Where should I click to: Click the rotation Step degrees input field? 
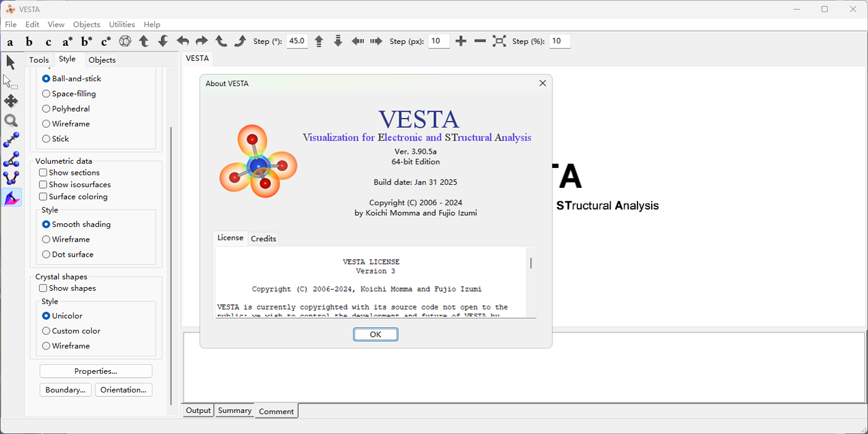click(297, 41)
